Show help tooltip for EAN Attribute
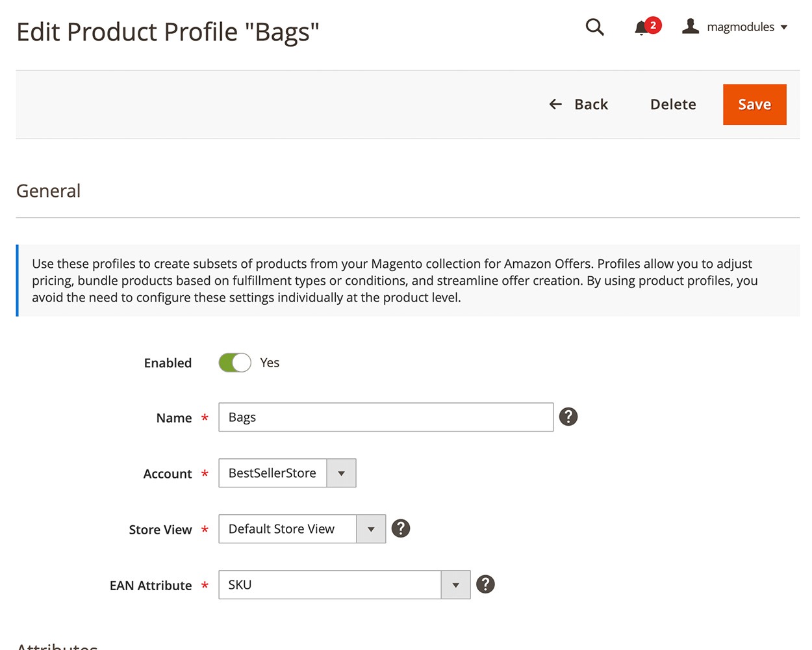Image resolution: width=812 pixels, height=650 pixels. pyautogui.click(x=485, y=584)
